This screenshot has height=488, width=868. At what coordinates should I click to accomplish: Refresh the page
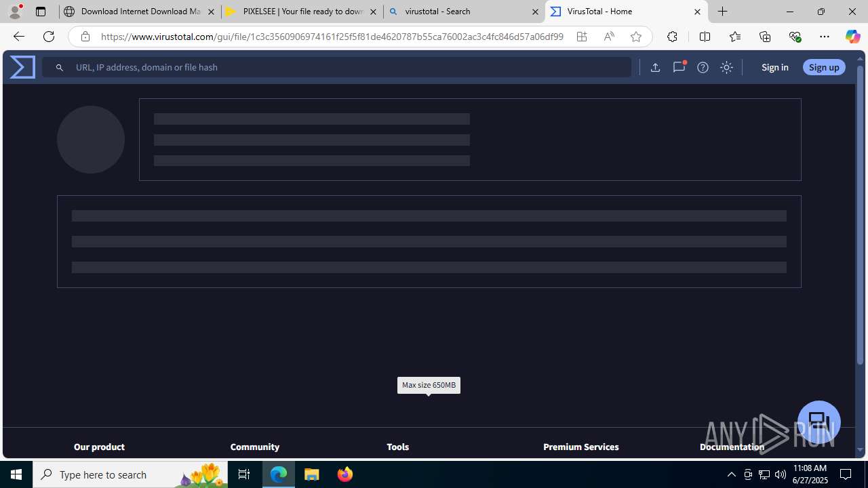(x=49, y=37)
